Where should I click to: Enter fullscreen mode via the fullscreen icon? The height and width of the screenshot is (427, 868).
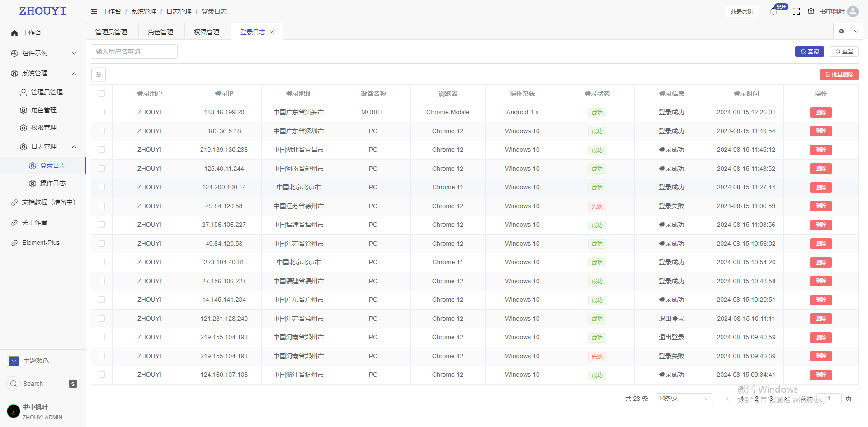tap(796, 11)
